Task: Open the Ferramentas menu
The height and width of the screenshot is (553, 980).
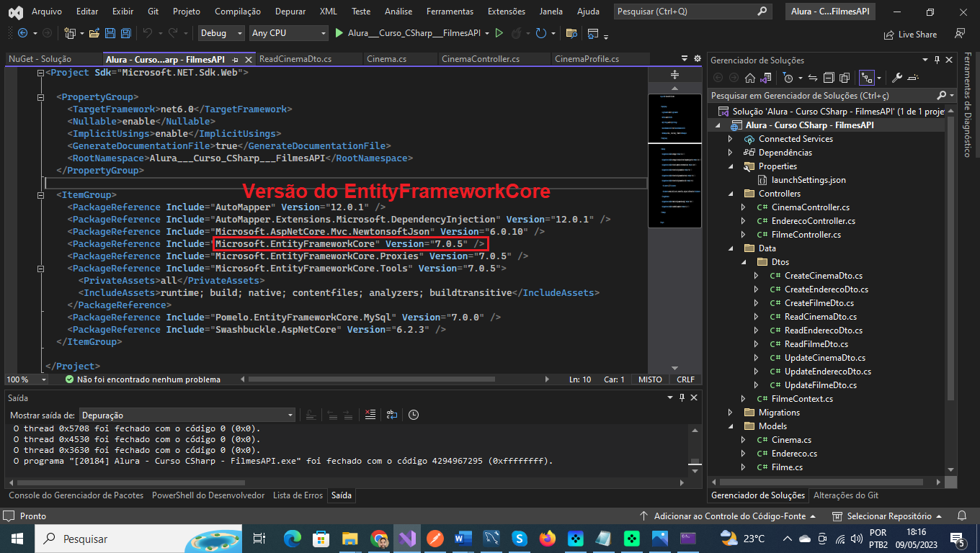Action: [x=450, y=12]
